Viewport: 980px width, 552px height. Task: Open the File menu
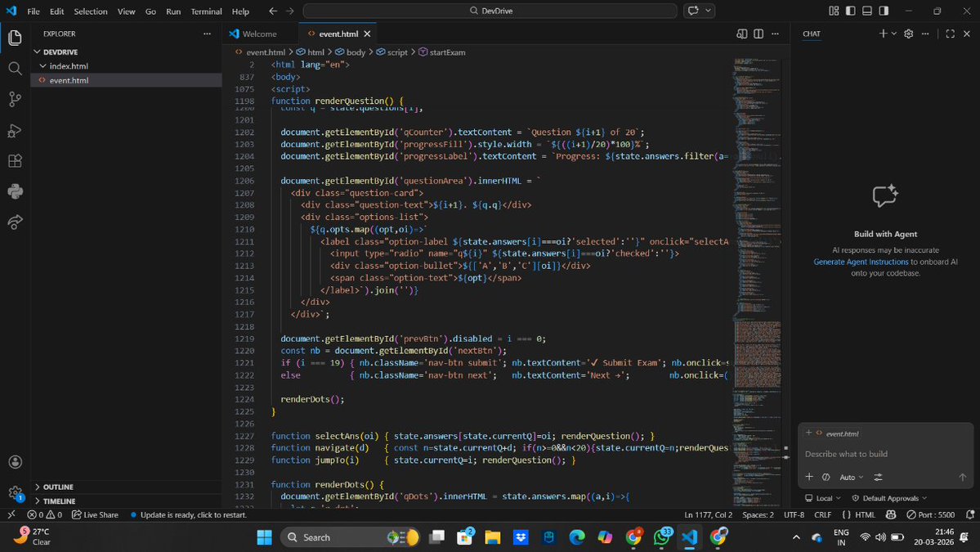click(34, 11)
